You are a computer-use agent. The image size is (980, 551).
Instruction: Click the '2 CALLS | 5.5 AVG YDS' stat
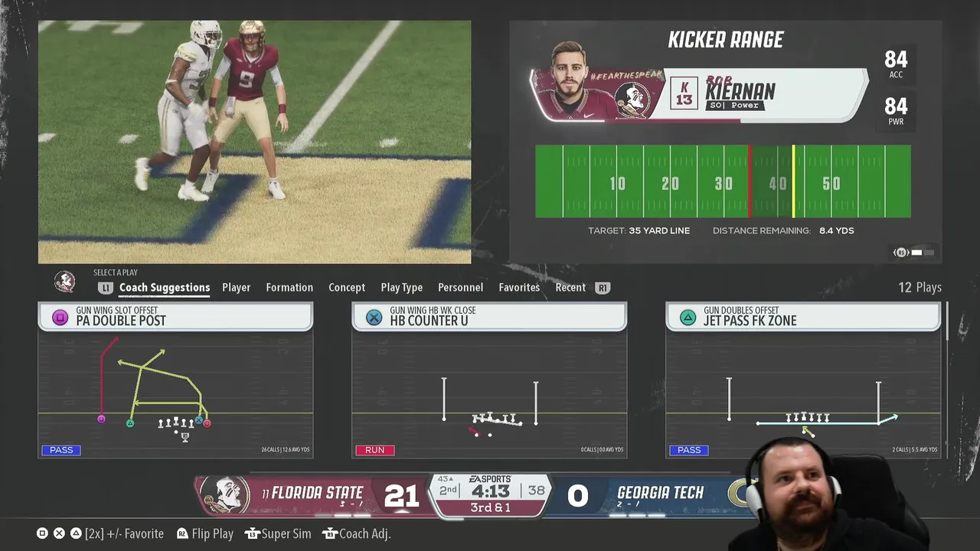pyautogui.click(x=915, y=450)
